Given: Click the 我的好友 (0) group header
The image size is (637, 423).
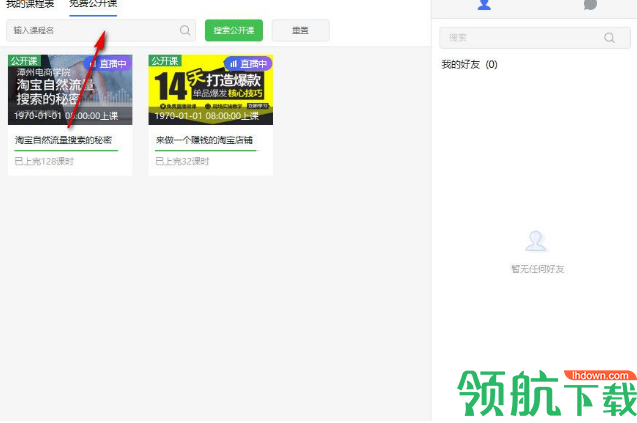Looking at the screenshot, I should coord(469,64).
